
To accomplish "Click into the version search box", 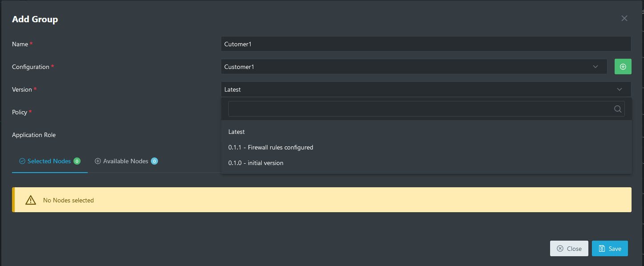I will pos(418,109).
